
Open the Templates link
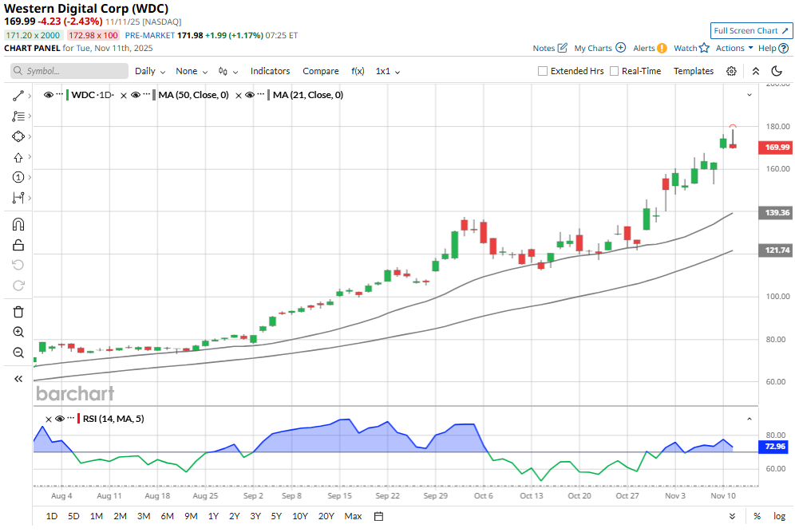[693, 71]
